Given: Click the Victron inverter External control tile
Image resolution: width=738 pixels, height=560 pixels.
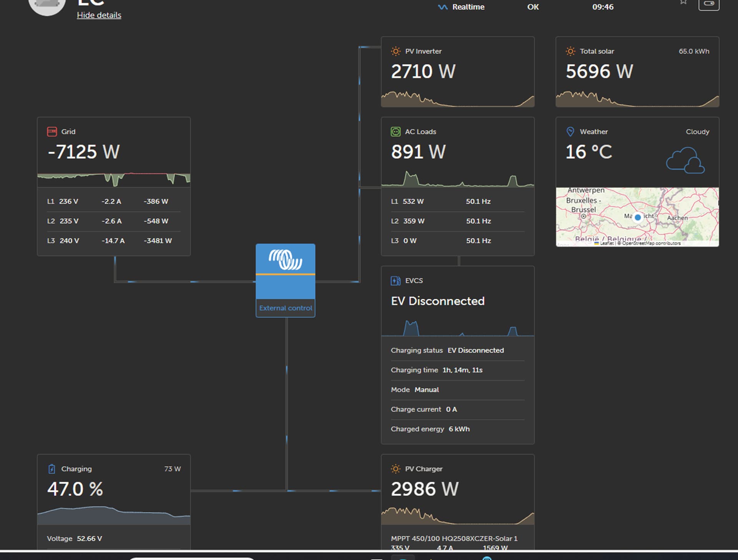Looking at the screenshot, I should coord(285,280).
